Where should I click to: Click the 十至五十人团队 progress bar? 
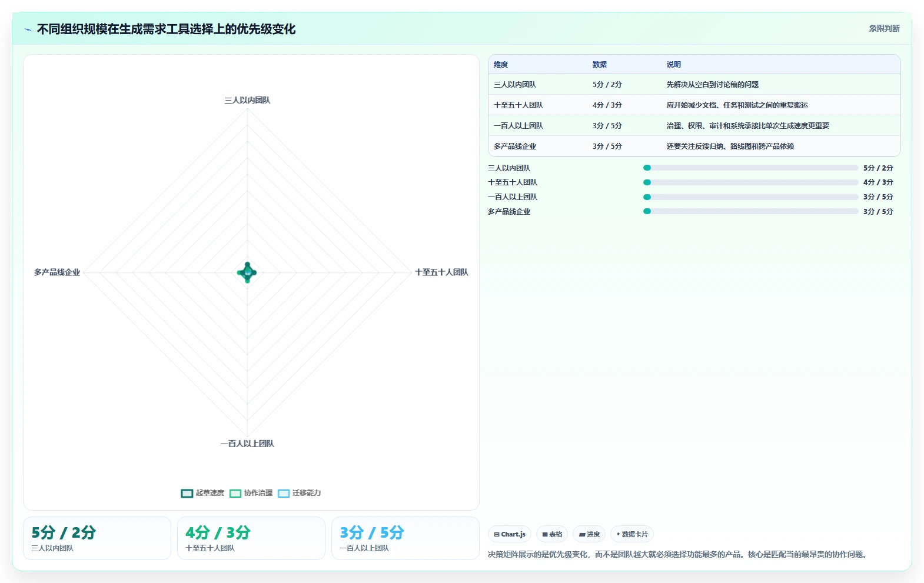pos(751,182)
